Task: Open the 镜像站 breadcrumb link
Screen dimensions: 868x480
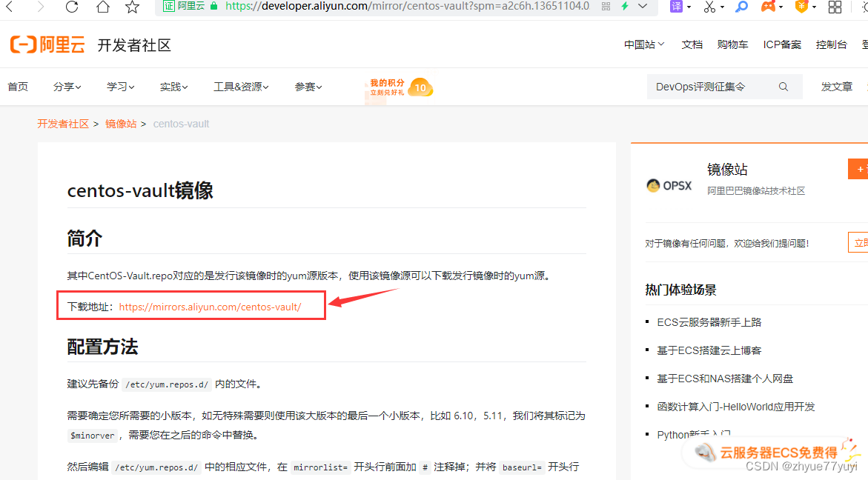Action: point(121,124)
